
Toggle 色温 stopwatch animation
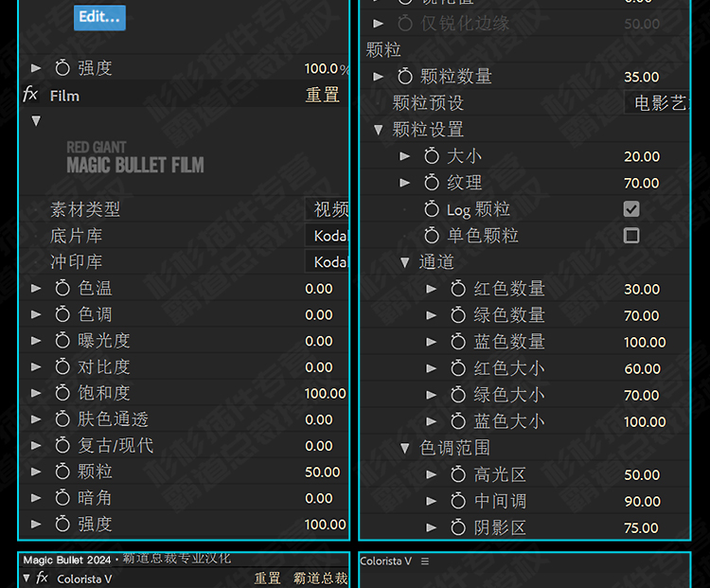click(x=62, y=288)
